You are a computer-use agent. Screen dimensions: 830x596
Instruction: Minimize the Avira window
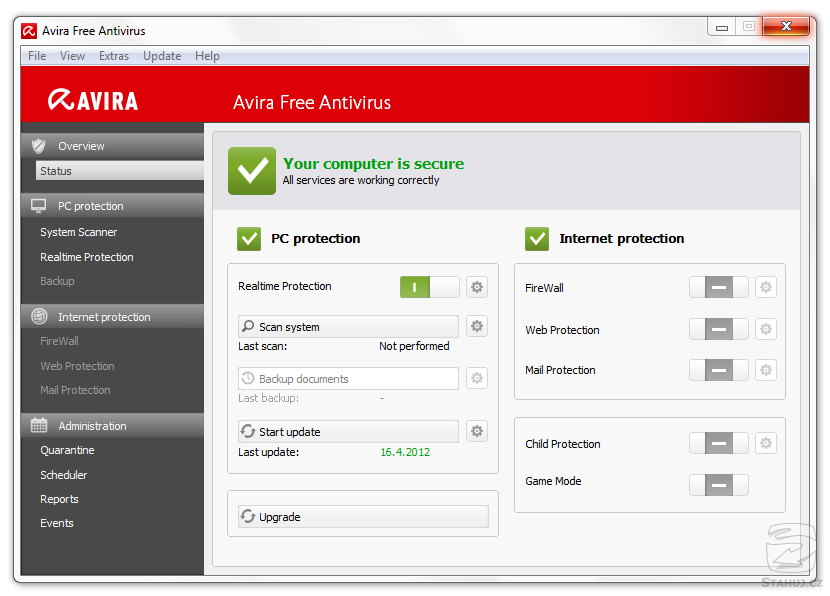click(x=721, y=26)
